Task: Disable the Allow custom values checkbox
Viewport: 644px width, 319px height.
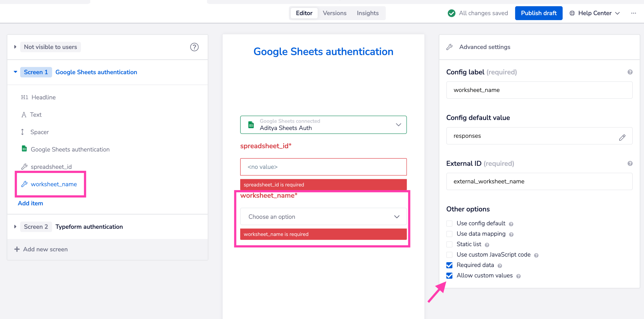Action: [449, 275]
